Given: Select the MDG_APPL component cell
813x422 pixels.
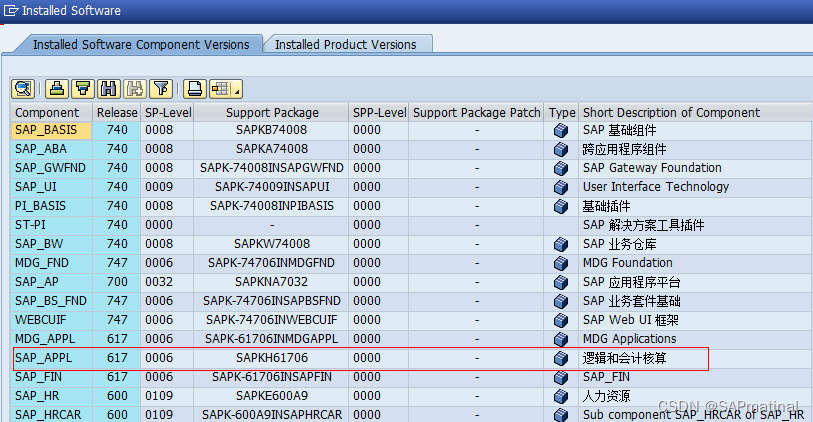Looking at the screenshot, I should (x=51, y=339).
